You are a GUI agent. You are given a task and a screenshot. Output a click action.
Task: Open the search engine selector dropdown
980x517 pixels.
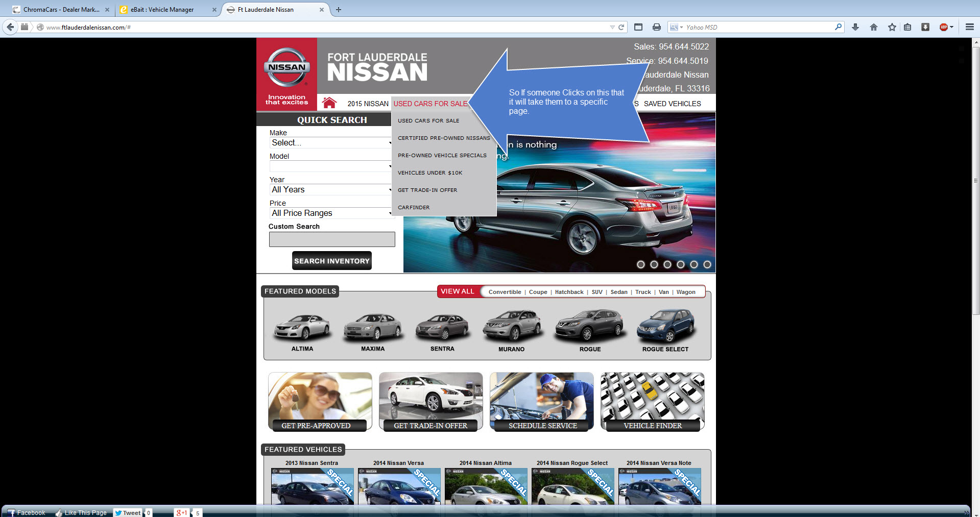click(676, 27)
